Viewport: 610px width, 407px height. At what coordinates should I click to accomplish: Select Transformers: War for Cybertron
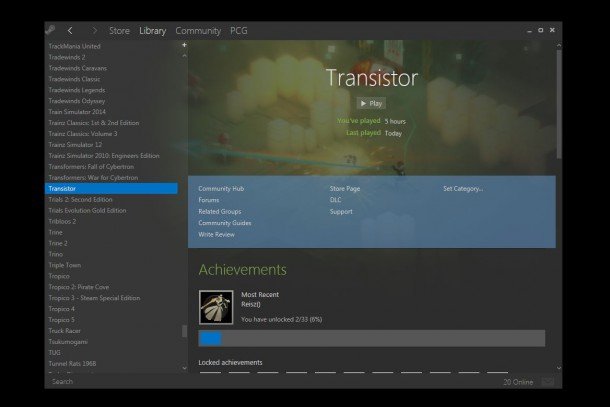93,178
